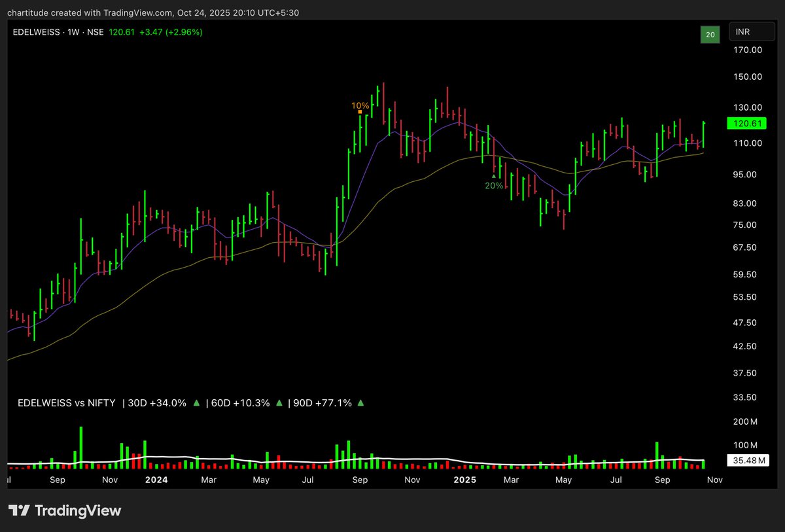Click the price change +3.47 (+2.96%) text

tap(171, 31)
